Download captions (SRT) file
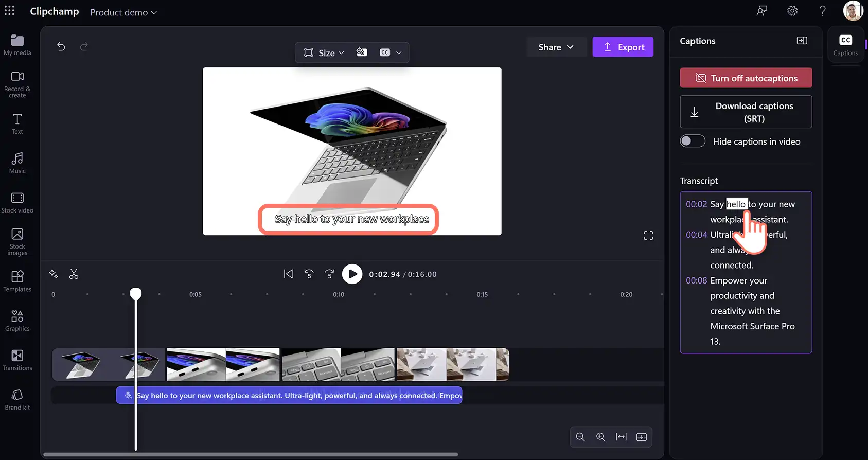Screen dimensions: 868x460 (746, 112)
